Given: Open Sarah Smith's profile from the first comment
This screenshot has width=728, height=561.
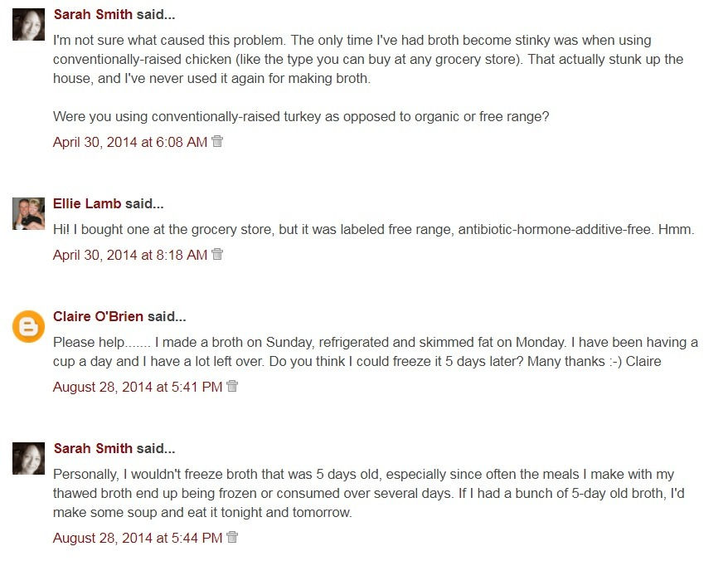Looking at the screenshot, I should click(x=93, y=15).
